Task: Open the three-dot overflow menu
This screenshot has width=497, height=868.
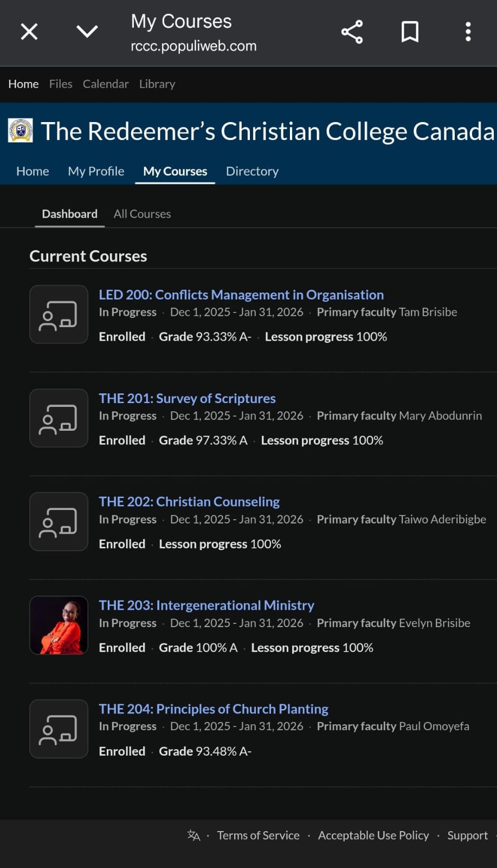Action: (x=468, y=32)
